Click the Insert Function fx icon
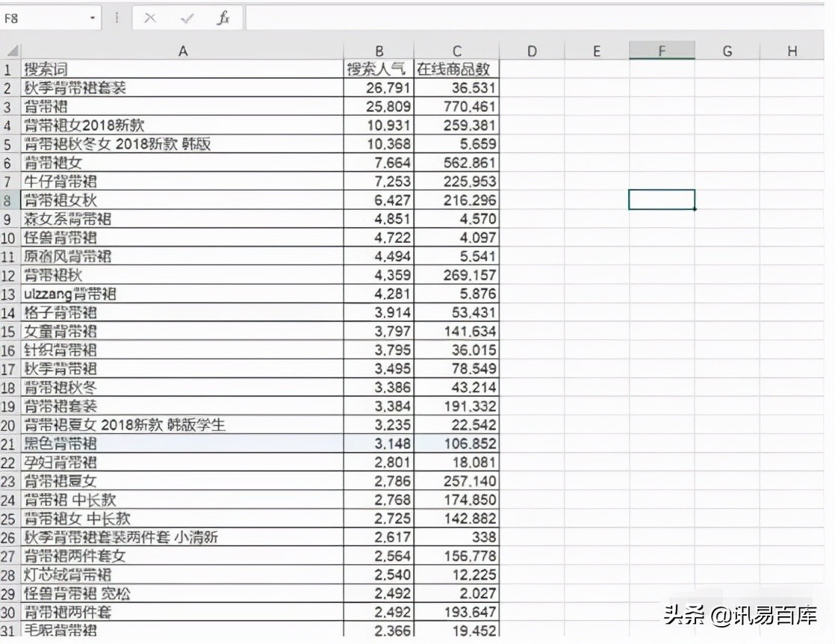The width and height of the screenshot is (835, 644). pyautogui.click(x=224, y=18)
